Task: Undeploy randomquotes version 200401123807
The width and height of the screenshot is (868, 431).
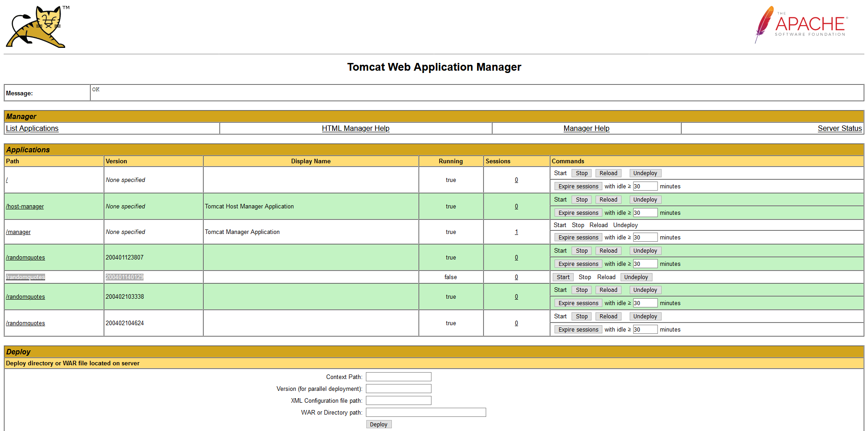Action: pyautogui.click(x=645, y=251)
